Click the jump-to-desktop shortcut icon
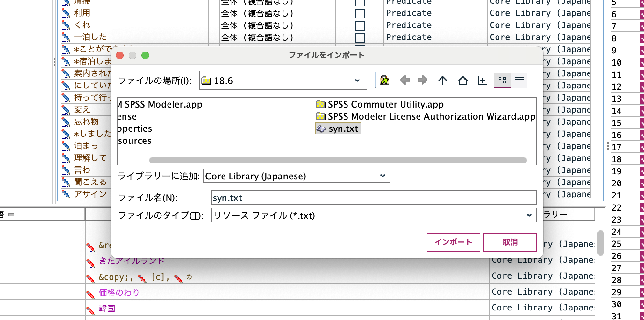Viewport: 644px width, 320px height. coord(385,80)
